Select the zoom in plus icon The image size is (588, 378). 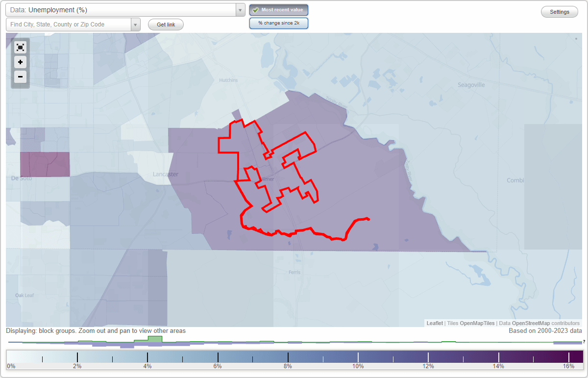[x=20, y=62]
